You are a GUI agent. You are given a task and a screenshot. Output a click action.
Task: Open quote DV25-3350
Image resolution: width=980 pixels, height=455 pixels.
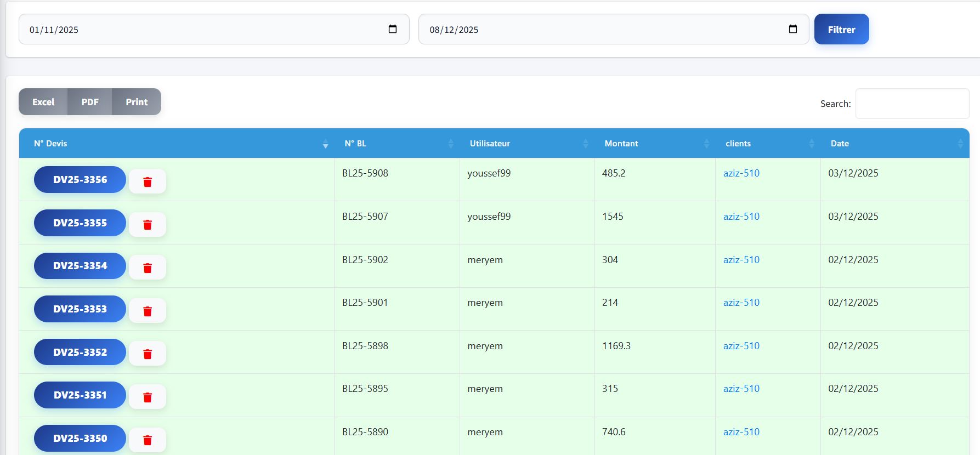(80, 438)
